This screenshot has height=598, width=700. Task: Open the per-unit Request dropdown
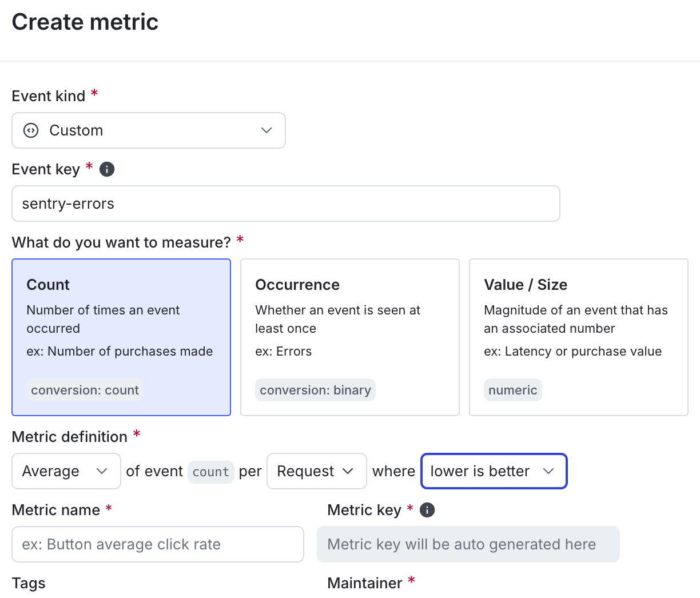click(316, 471)
